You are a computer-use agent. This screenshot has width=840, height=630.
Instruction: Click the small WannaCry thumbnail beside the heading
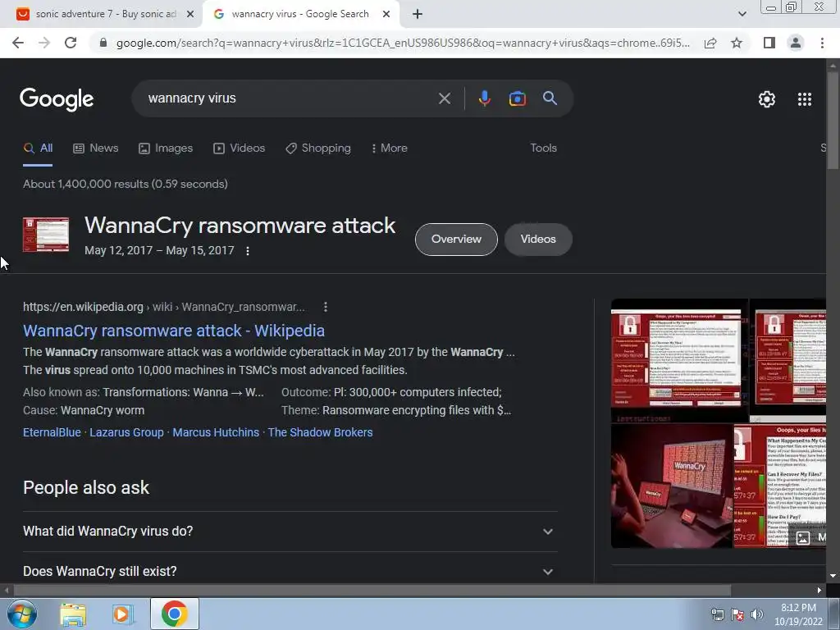point(46,235)
